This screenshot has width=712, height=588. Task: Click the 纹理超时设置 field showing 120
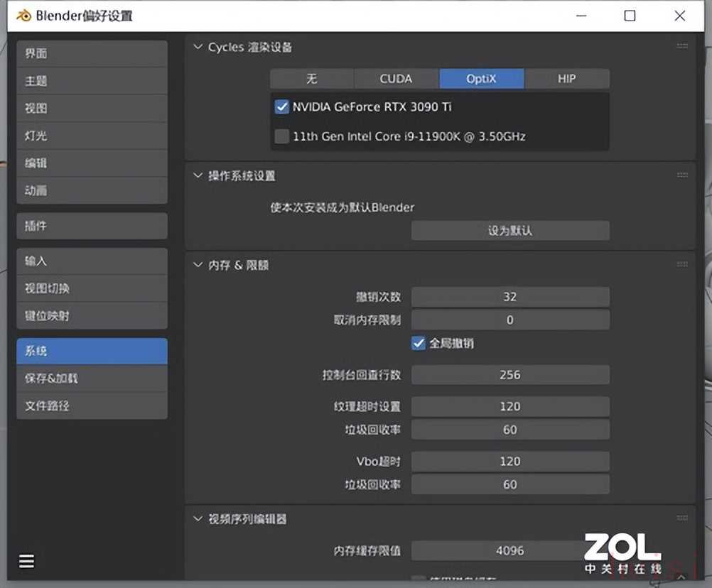510,406
